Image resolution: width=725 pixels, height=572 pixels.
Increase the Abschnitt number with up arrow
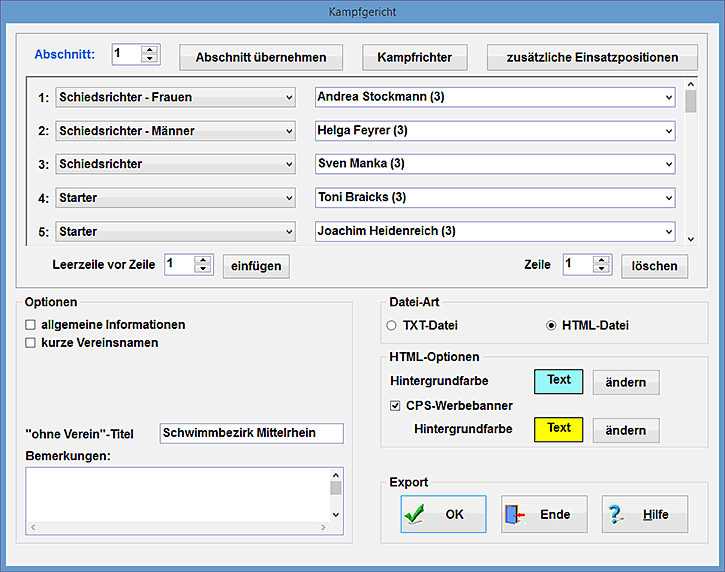150,50
